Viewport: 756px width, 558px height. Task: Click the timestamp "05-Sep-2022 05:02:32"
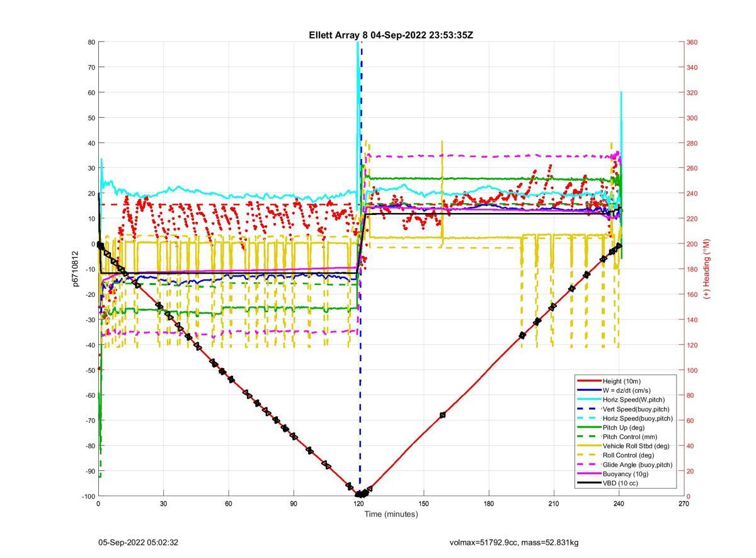138,542
